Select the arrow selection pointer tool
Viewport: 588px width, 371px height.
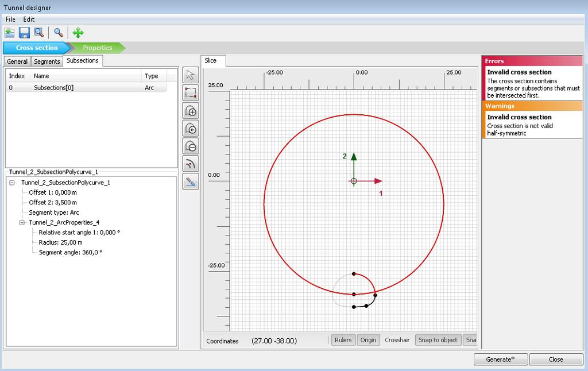pyautogui.click(x=191, y=75)
